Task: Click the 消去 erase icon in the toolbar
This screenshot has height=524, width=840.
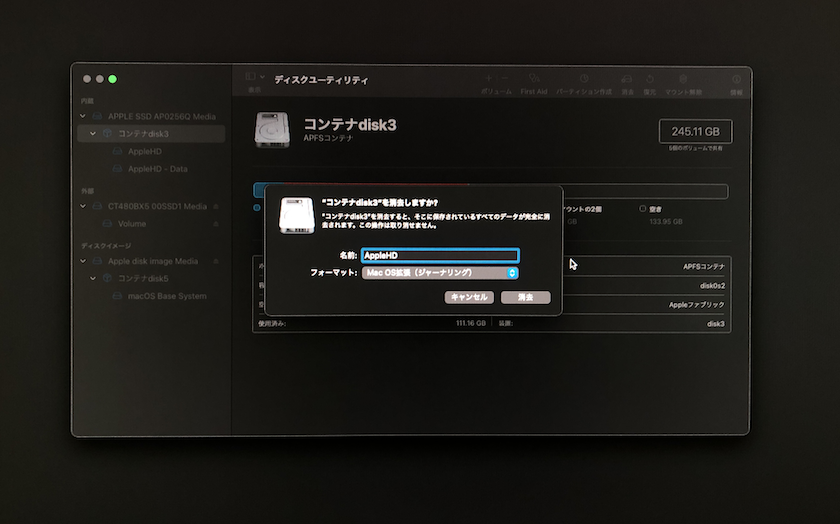Action: click(627, 79)
